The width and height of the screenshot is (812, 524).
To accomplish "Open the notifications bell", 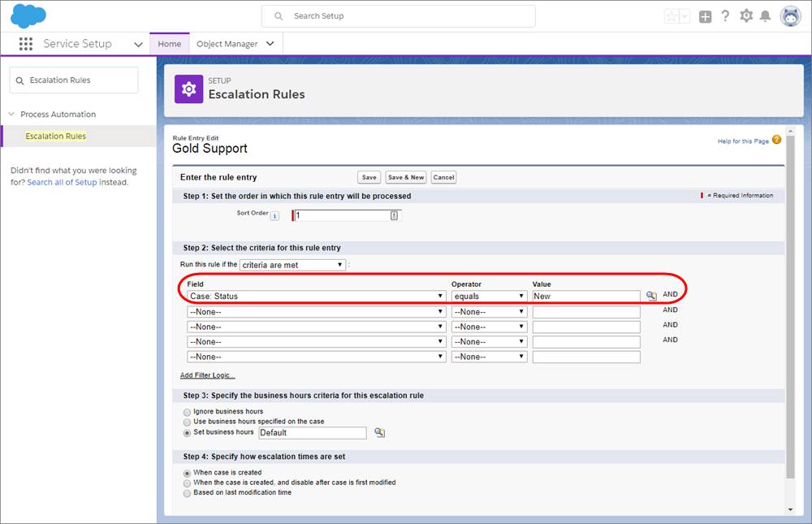I will tap(765, 16).
